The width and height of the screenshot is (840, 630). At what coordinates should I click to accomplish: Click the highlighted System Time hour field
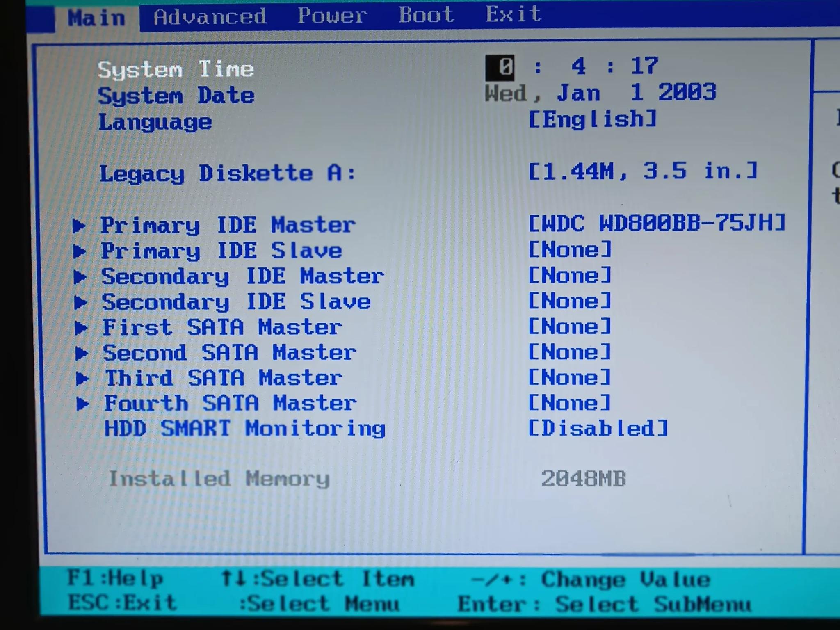[x=500, y=66]
